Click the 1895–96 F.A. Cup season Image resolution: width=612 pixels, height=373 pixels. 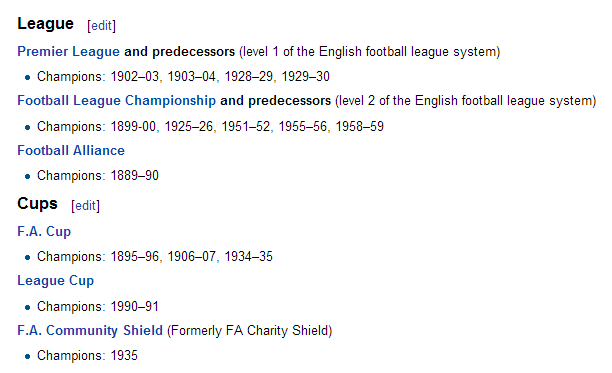pos(135,257)
